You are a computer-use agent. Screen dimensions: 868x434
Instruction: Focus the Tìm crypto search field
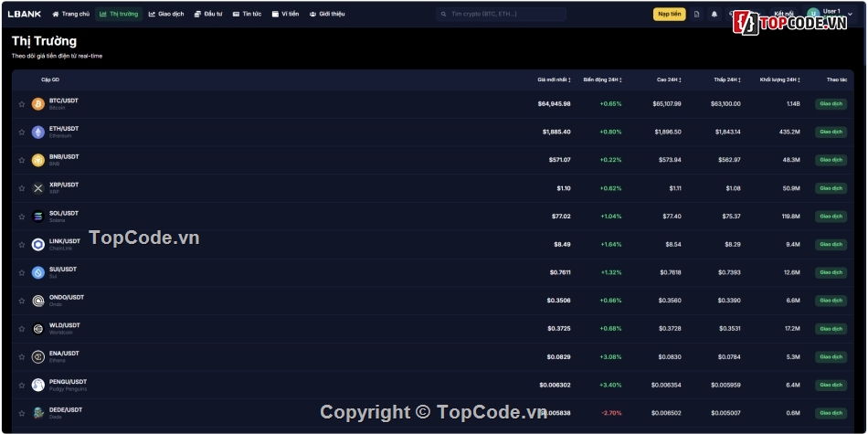pyautogui.click(x=501, y=14)
